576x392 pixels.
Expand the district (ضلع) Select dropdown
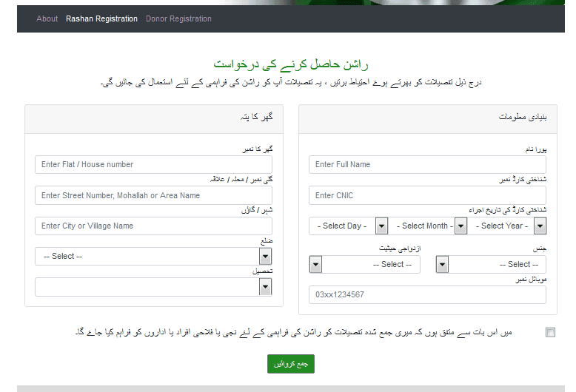click(153, 256)
